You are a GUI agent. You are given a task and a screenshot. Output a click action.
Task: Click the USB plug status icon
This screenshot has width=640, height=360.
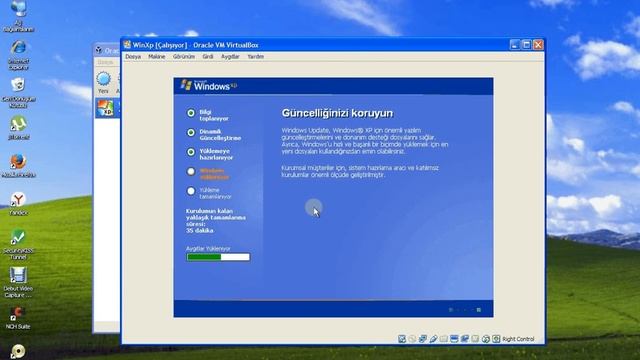point(433,339)
